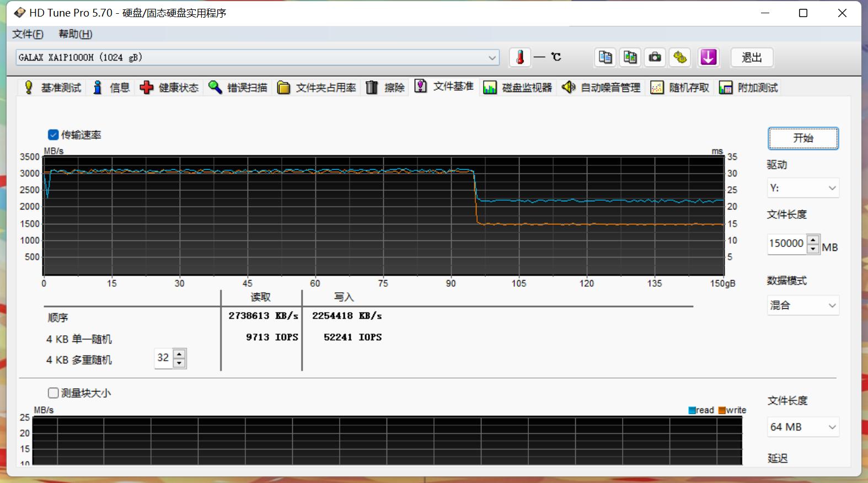Screen dimensions: 868x483
Task: Uncheck the 传输速率 transfer rate checkbox
Action: (x=53, y=135)
